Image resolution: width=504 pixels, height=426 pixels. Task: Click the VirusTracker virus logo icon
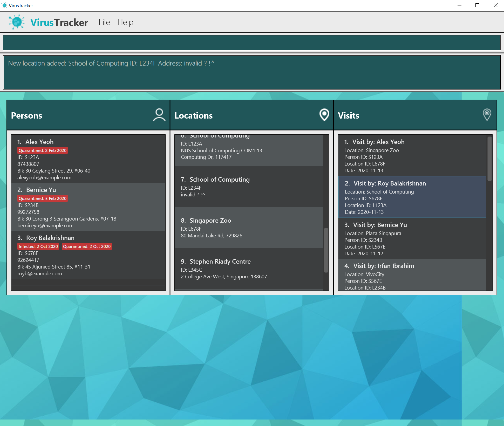[17, 22]
